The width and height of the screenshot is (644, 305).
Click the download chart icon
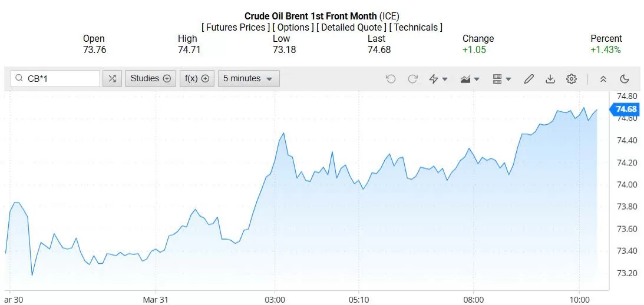coord(550,79)
